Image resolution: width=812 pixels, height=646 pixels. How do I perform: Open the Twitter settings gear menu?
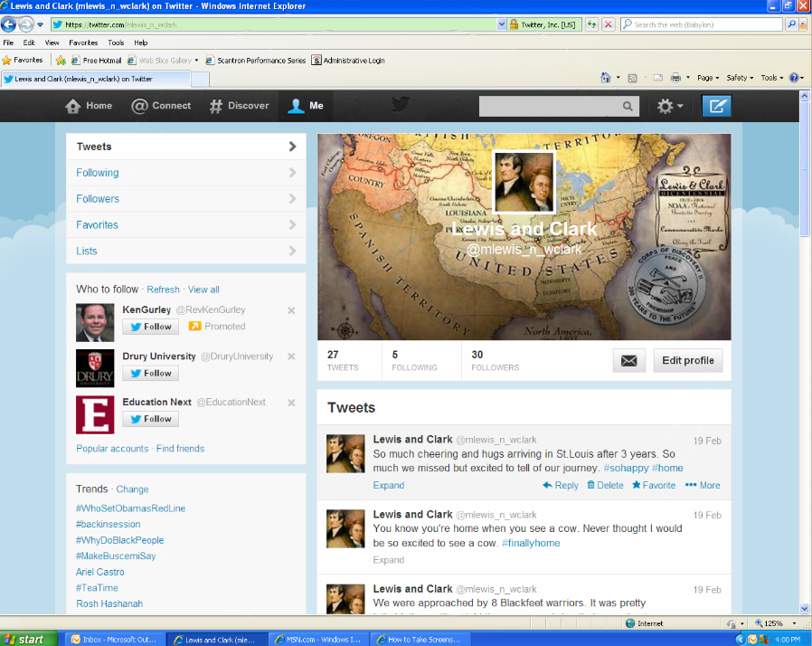[x=670, y=106]
